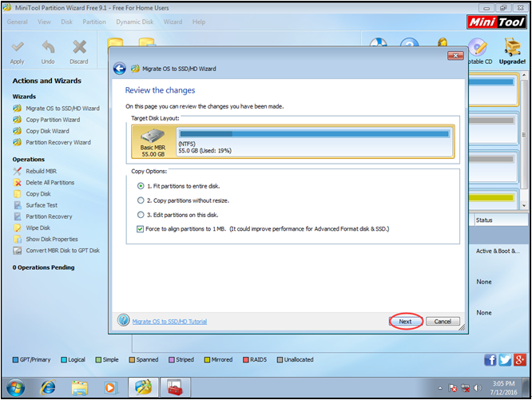Image resolution: width=532 pixels, height=400 pixels.
Task: Click the Next button
Action: coord(406,321)
